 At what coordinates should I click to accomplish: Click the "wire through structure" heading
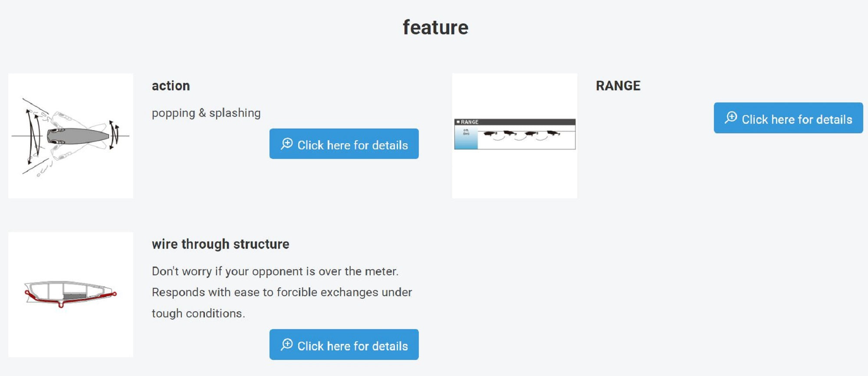pos(220,244)
